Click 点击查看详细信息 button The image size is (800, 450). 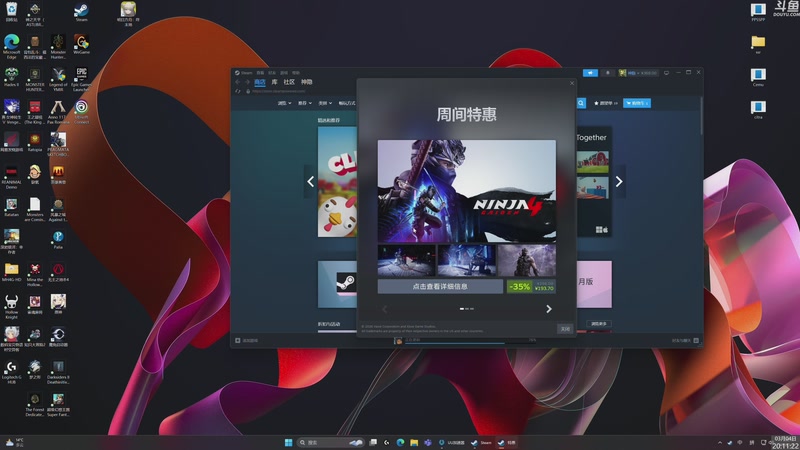pyautogui.click(x=440, y=286)
